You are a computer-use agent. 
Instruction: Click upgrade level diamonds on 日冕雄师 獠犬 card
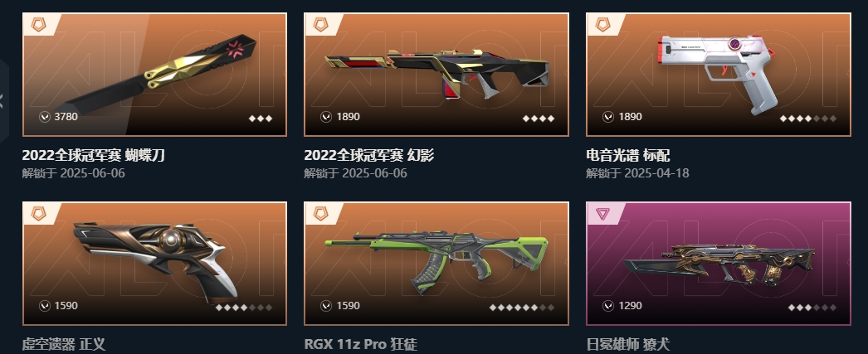point(812,308)
